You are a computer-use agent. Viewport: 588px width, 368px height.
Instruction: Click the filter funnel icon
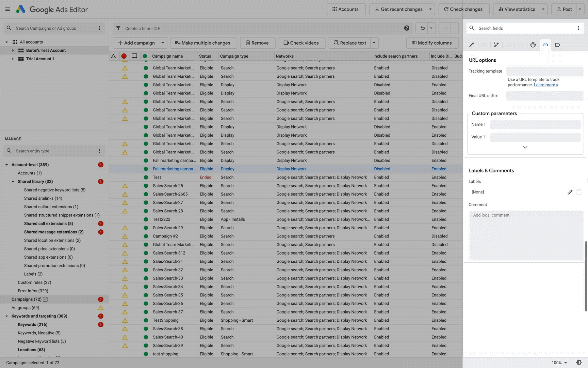[x=118, y=28]
